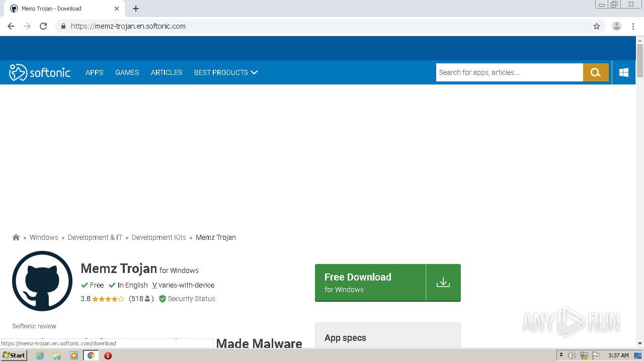Select the Memz Trojan - Download tab
Viewport: 644px width, 362px height.
(x=64, y=9)
